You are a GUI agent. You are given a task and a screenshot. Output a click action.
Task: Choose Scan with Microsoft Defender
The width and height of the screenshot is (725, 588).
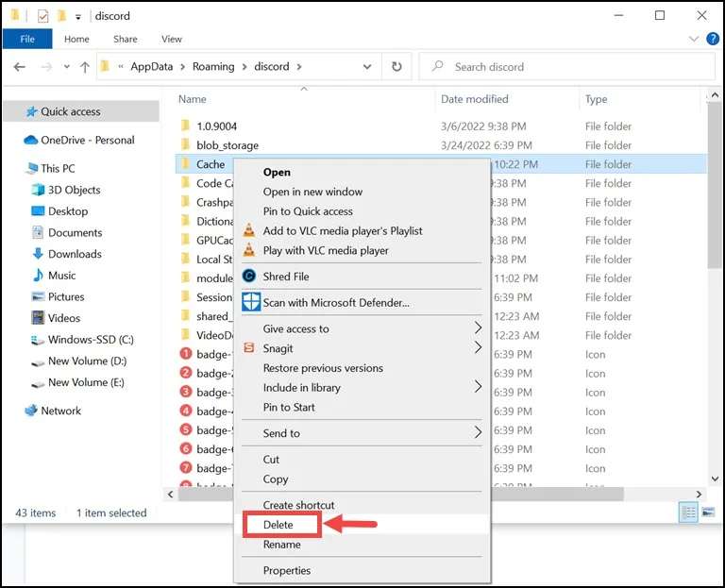(x=362, y=302)
